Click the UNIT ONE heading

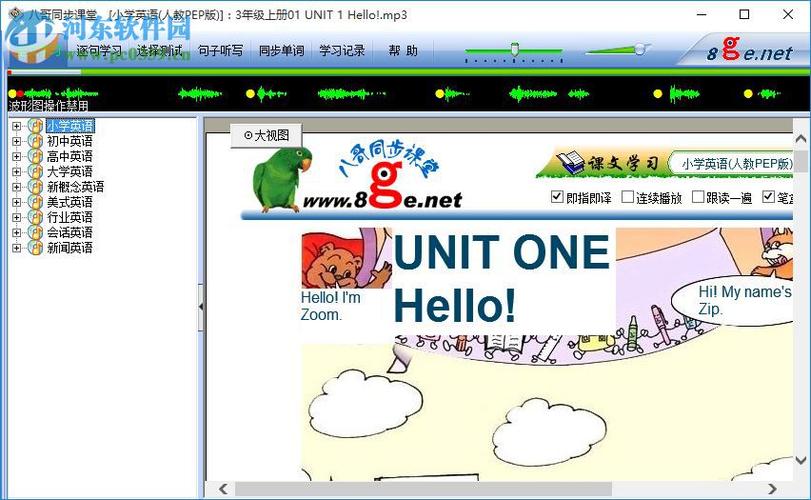502,252
